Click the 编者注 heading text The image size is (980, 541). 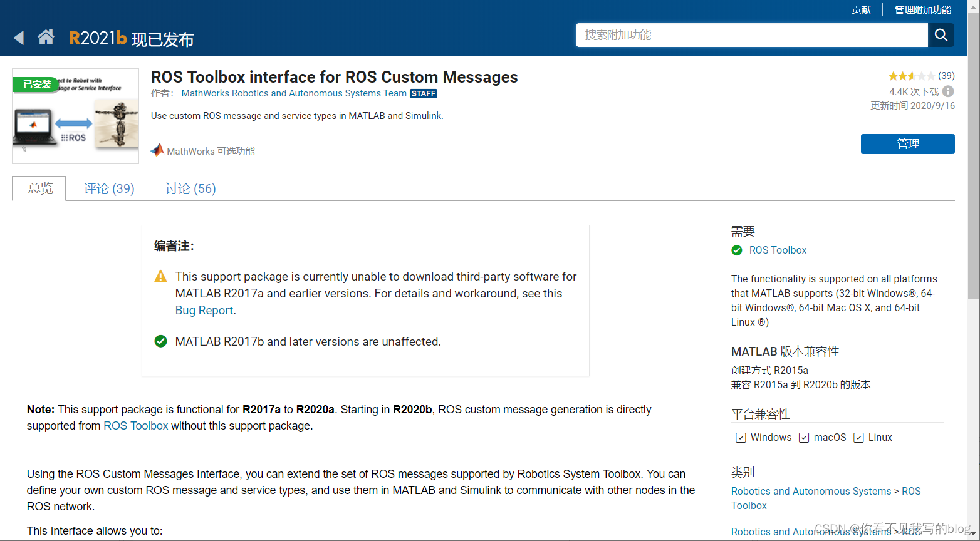tap(174, 246)
